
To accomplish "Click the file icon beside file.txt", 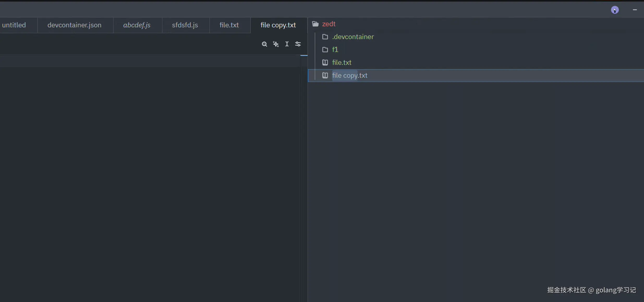I will click(x=325, y=62).
